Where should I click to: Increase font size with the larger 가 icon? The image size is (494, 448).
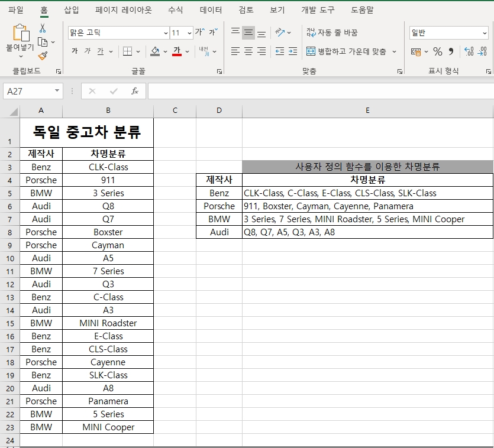(200, 32)
